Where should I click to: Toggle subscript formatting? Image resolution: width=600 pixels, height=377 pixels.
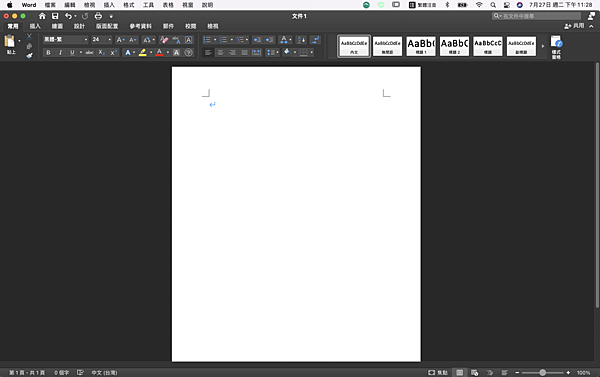click(x=101, y=52)
